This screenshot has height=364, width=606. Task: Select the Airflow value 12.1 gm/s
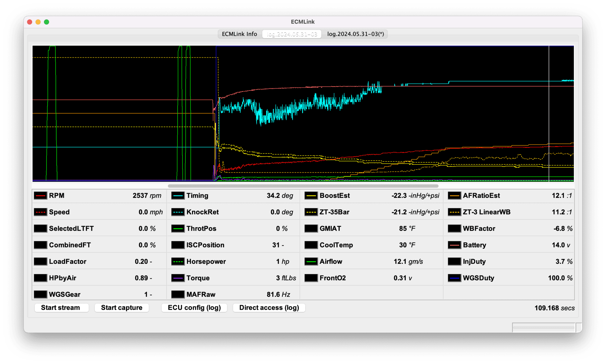tap(408, 262)
